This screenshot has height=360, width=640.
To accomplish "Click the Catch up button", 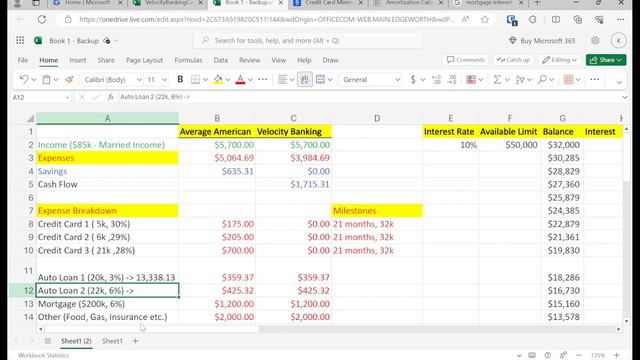I will point(513,60).
